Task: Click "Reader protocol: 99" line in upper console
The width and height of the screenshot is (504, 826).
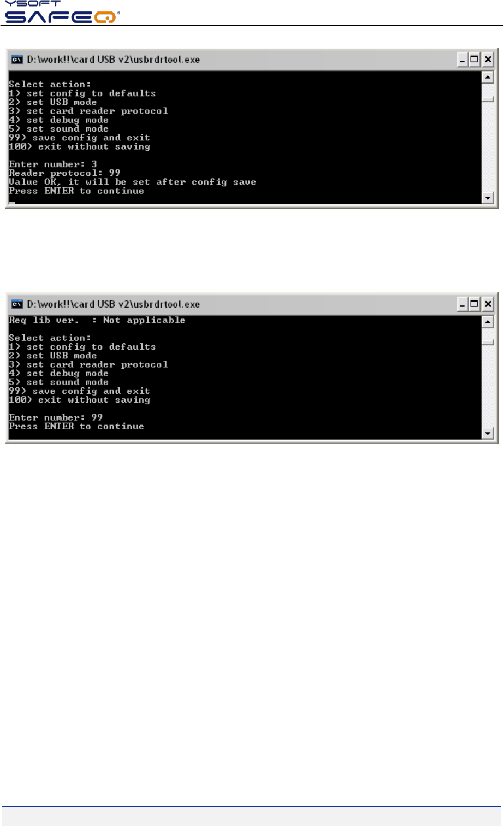Action: (x=64, y=173)
